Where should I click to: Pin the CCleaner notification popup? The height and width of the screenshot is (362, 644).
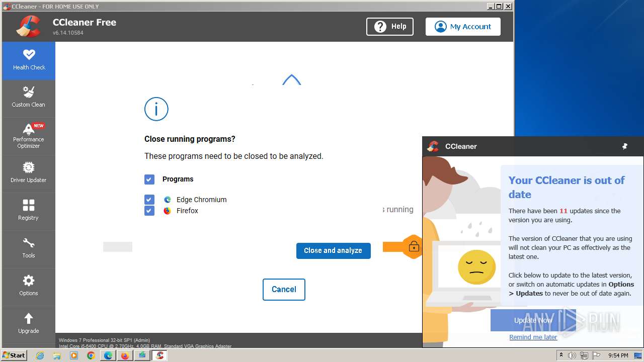(625, 146)
